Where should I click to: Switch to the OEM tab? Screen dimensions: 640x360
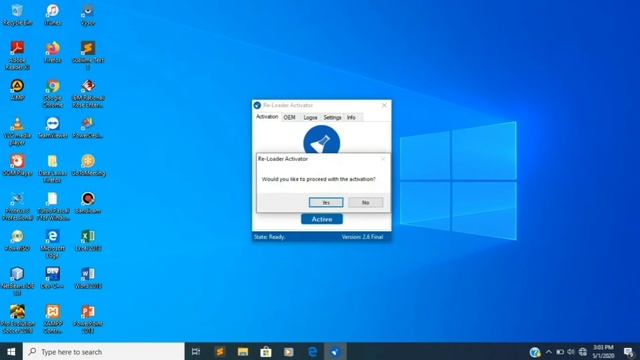click(289, 117)
